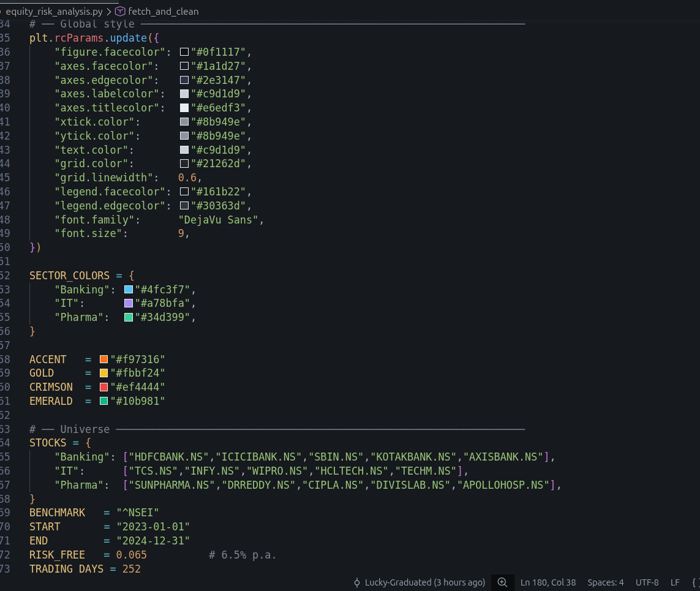Click the "Universe" comment header
This screenshot has height=591, width=700.
(85, 429)
